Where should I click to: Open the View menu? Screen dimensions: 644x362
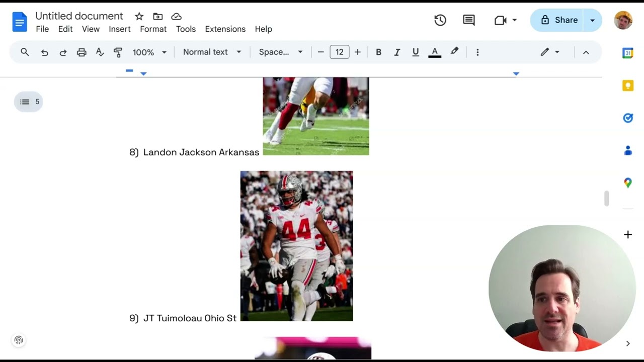[91, 29]
